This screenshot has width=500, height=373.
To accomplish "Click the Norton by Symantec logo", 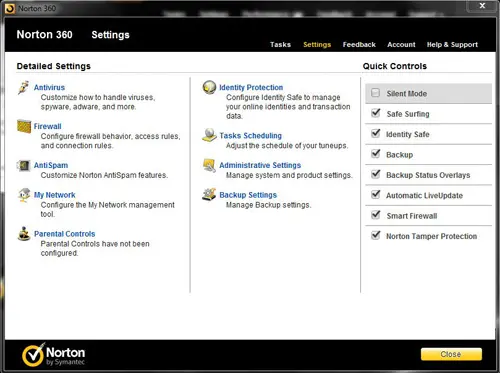I will [x=53, y=355].
